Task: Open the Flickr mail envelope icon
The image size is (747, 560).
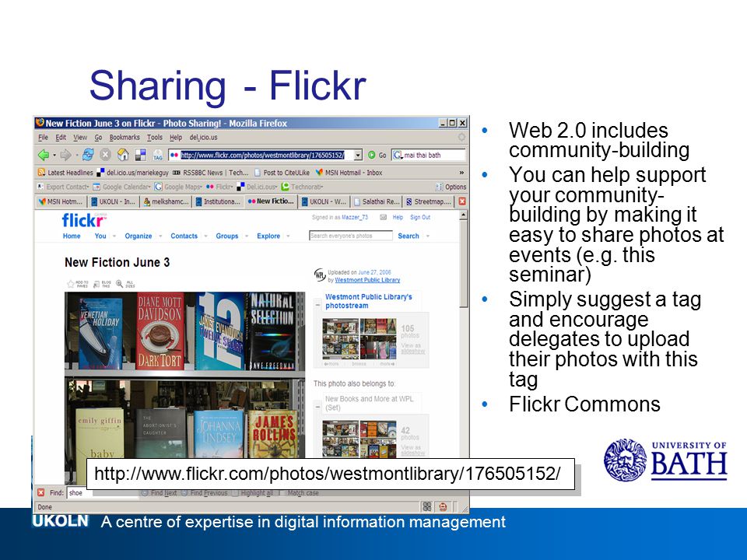Action: [383, 217]
